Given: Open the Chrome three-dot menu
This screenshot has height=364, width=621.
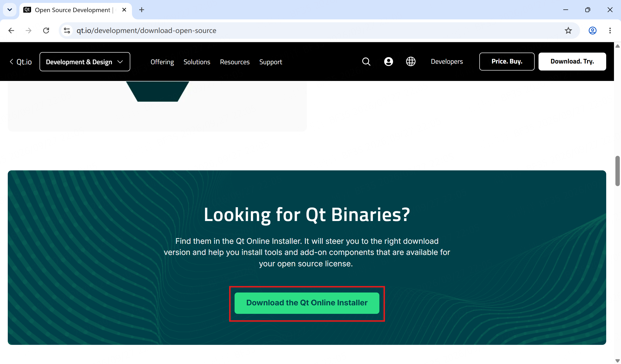Looking at the screenshot, I should 610,31.
